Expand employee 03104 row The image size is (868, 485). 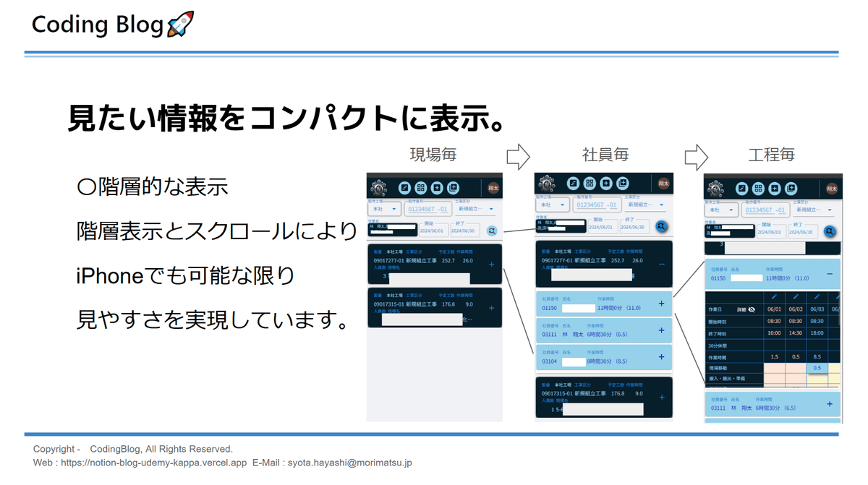661,357
